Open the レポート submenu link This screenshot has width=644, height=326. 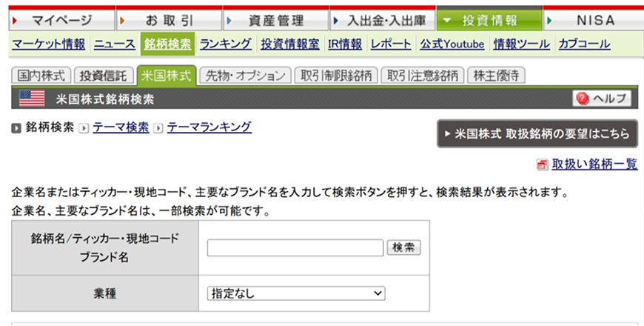pyautogui.click(x=391, y=44)
